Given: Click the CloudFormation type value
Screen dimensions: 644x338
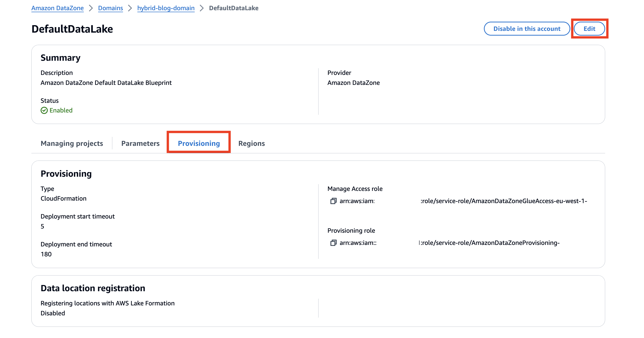Looking at the screenshot, I should (x=64, y=198).
